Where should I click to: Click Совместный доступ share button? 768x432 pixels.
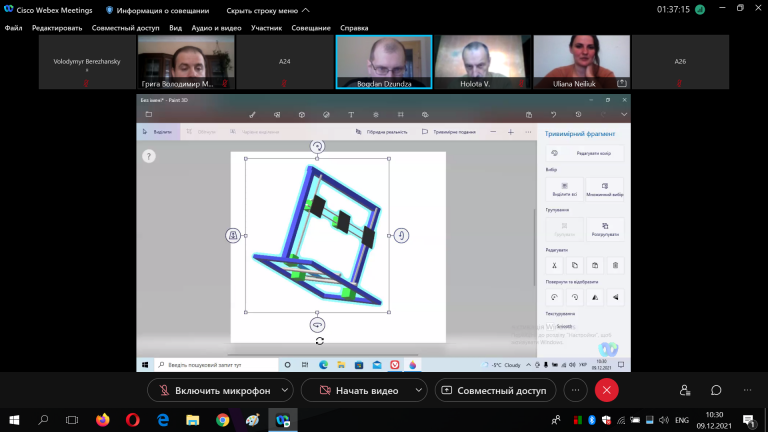click(x=495, y=390)
